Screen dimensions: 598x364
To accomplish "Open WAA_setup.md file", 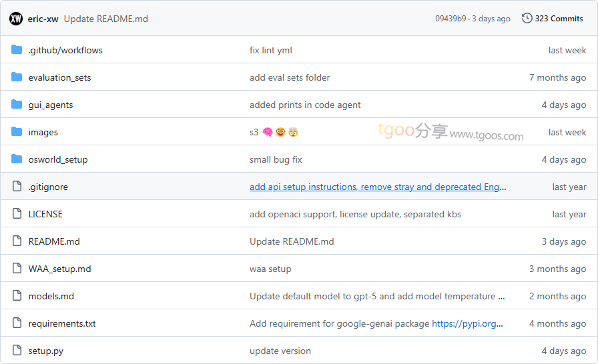I will coord(59,269).
